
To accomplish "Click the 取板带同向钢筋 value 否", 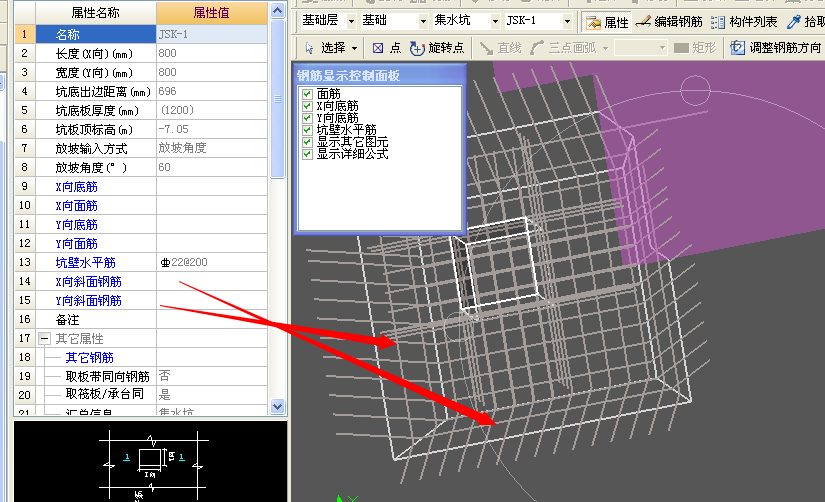I will 212,376.
